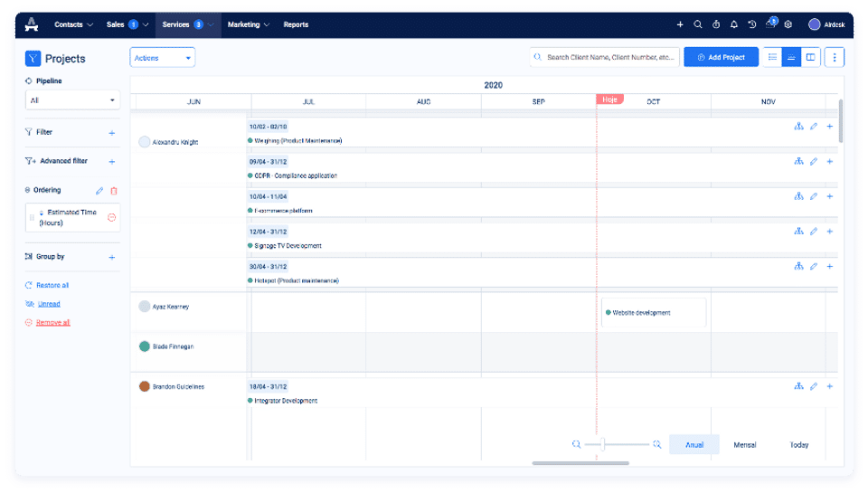
Task: Open the timer stopwatch icon in the top bar
Action: pos(716,24)
